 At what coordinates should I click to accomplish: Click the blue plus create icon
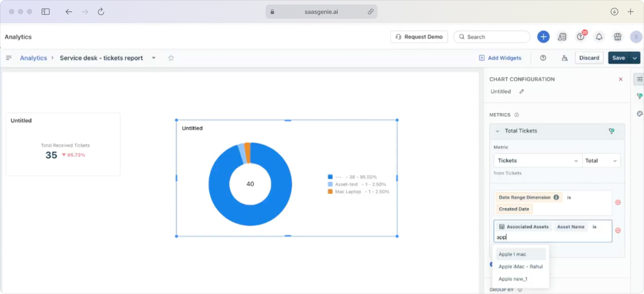543,37
